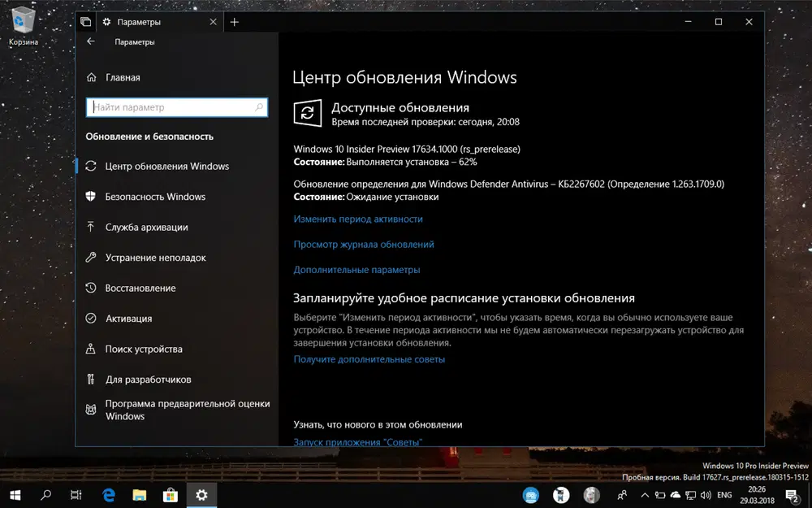Click the gear icon on Параметры tab
Image resolution: width=812 pixels, height=508 pixels.
click(106, 22)
